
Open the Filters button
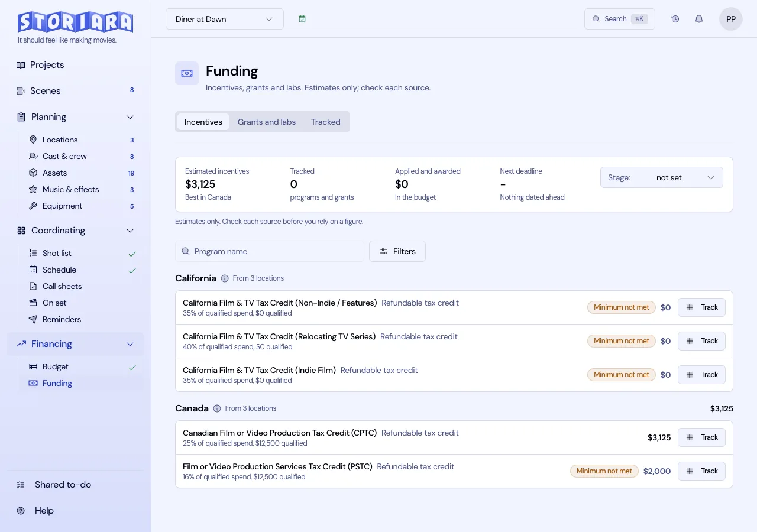[397, 251]
